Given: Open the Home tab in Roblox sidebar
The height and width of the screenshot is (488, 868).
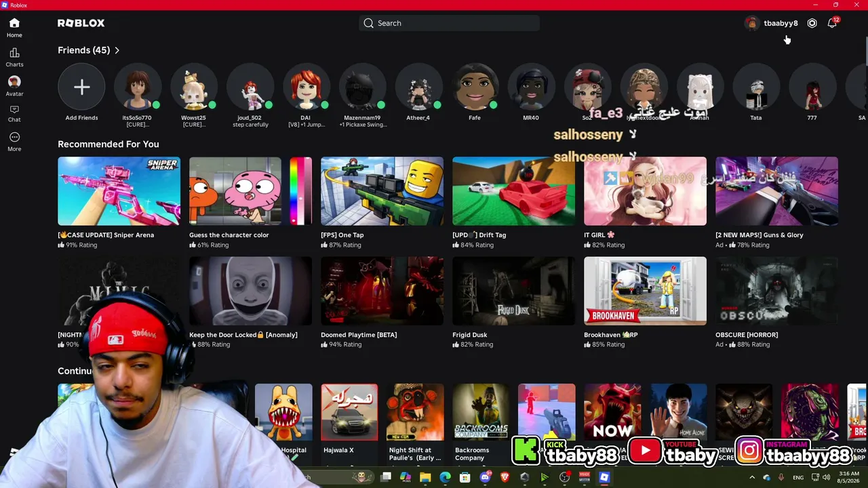Looking at the screenshot, I should 14,28.
